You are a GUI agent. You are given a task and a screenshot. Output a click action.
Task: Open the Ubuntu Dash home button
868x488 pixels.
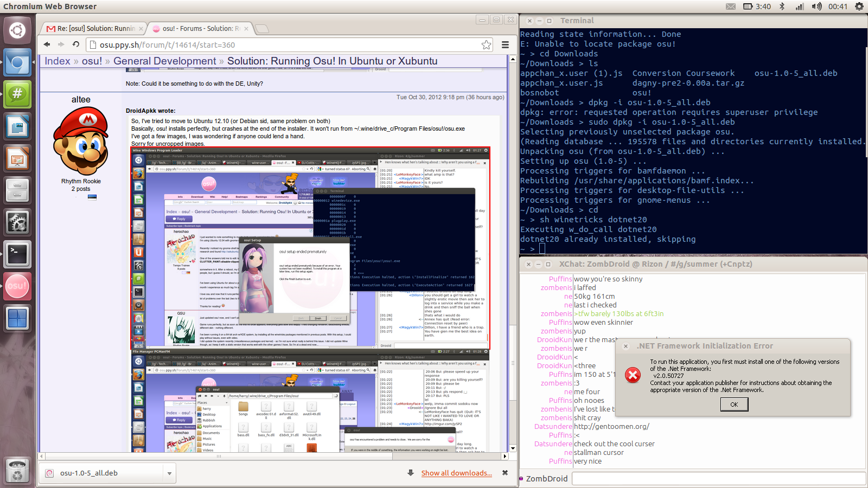pyautogui.click(x=17, y=30)
